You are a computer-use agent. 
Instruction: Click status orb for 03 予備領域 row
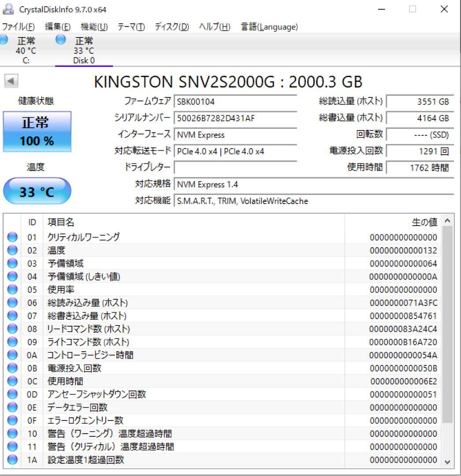[12, 263]
